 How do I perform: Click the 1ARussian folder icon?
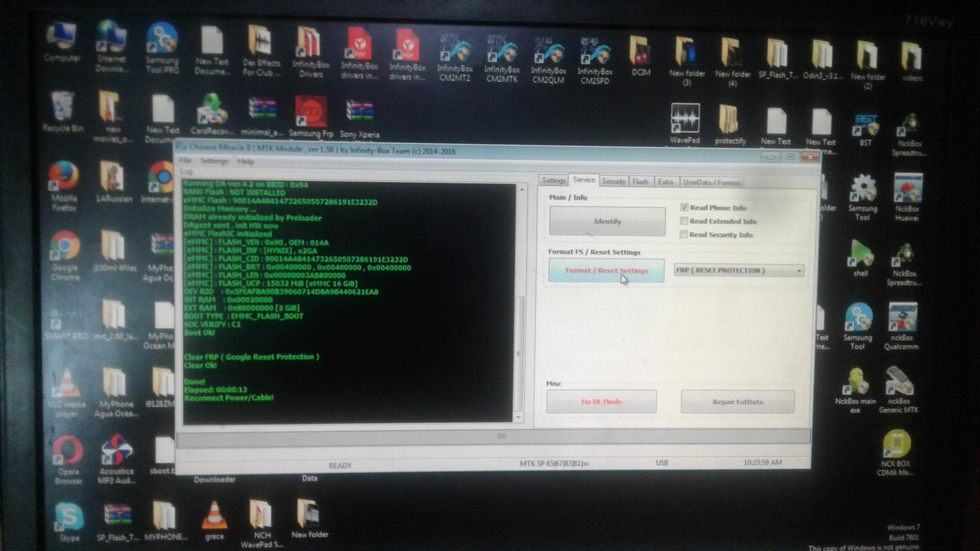(114, 183)
